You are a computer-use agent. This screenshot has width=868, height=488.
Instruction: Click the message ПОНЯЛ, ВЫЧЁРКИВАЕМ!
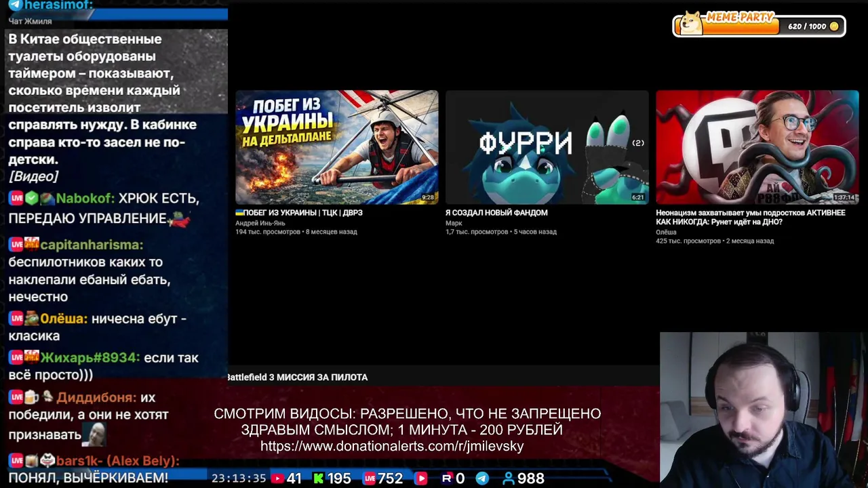click(88, 478)
